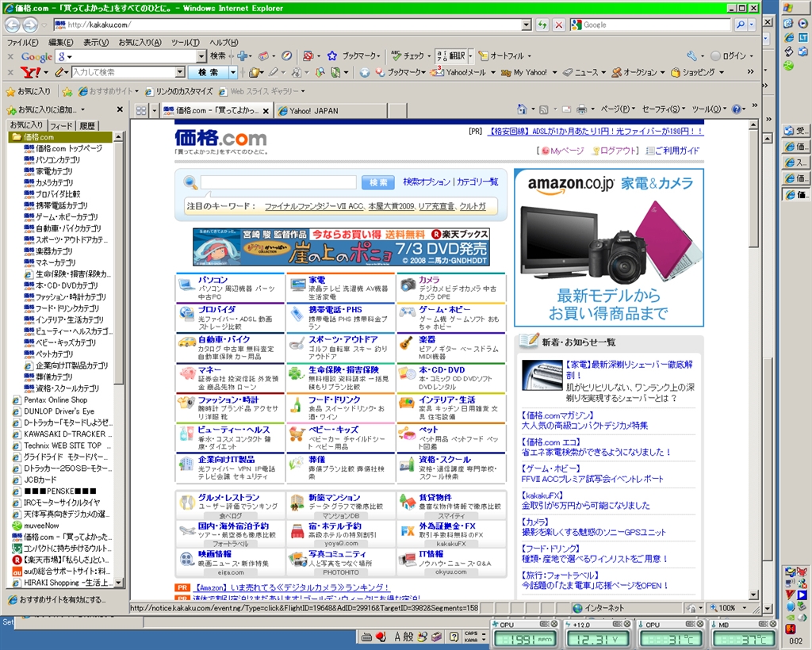Open the Google Toolbar search box dropdown
This screenshot has height=650, width=812.
pyautogui.click(x=201, y=56)
